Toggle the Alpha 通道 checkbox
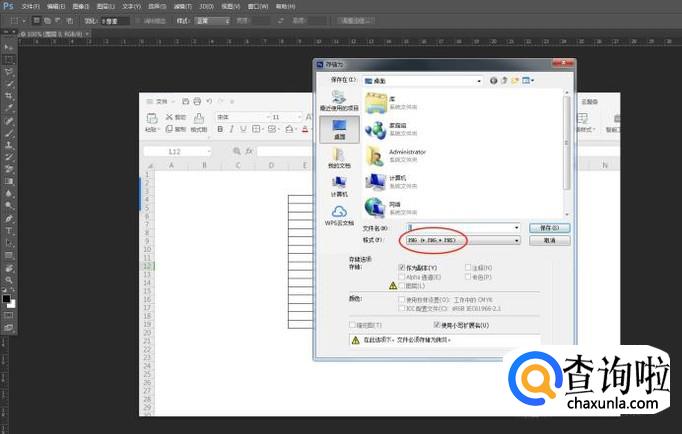This screenshot has height=434, width=682. (402, 277)
